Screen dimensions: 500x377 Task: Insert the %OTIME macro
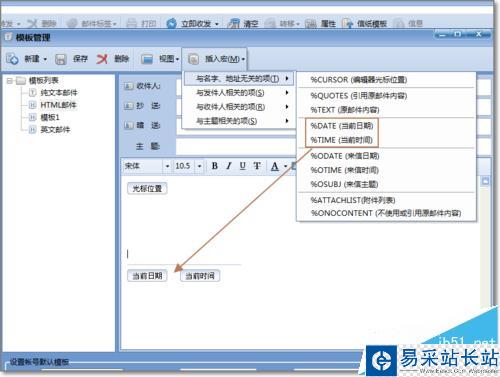pos(344,170)
